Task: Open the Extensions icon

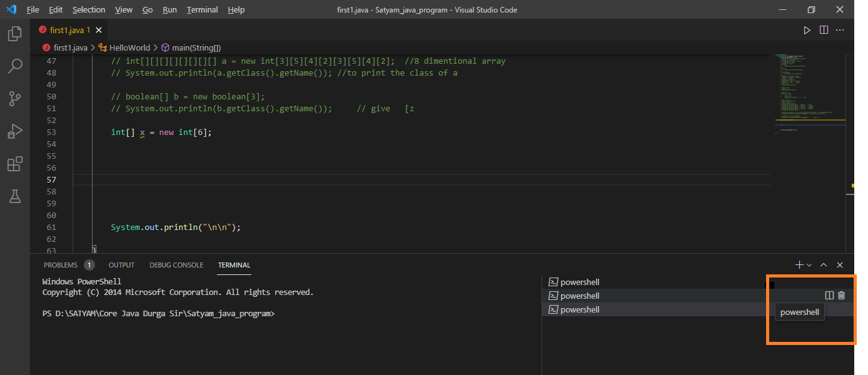Action: pos(14,164)
